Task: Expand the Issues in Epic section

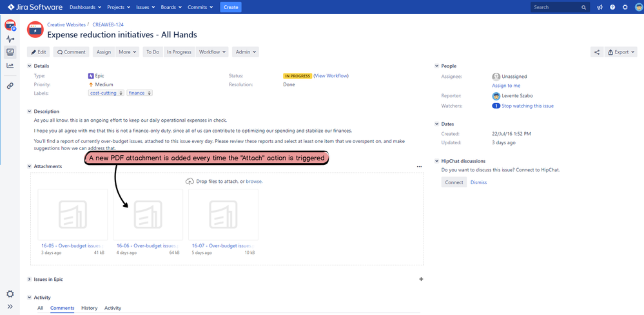Action: [29, 280]
